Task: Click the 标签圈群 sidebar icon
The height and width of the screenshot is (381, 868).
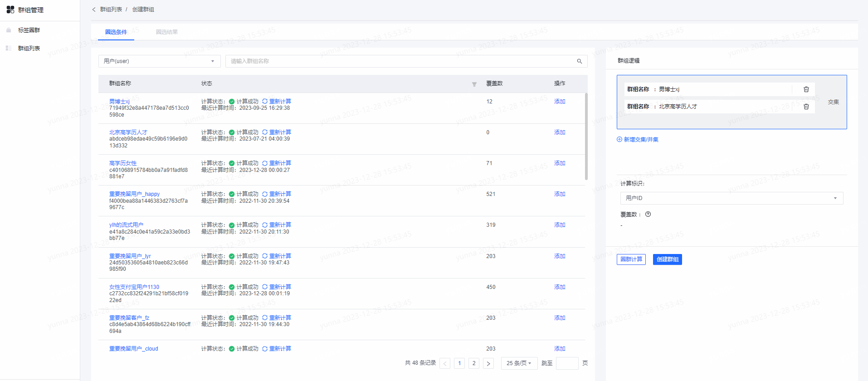Action: (x=9, y=30)
